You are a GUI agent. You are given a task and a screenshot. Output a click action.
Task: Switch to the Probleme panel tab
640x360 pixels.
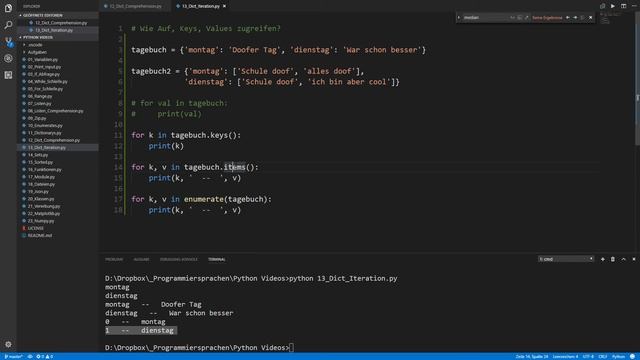(x=114, y=259)
